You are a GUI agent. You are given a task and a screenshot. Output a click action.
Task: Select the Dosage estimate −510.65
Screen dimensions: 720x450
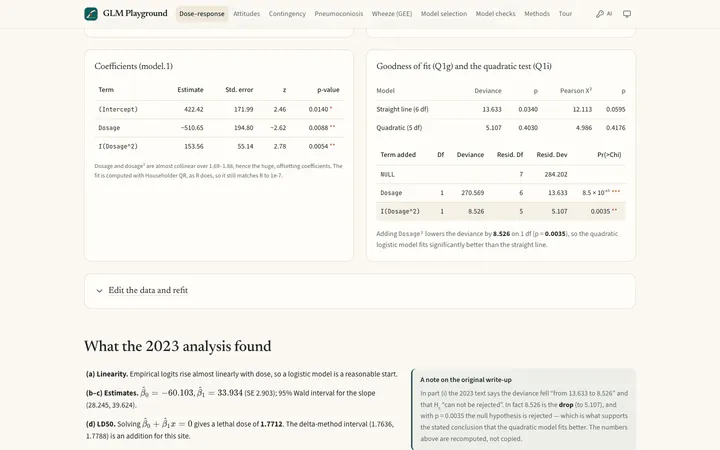192,128
